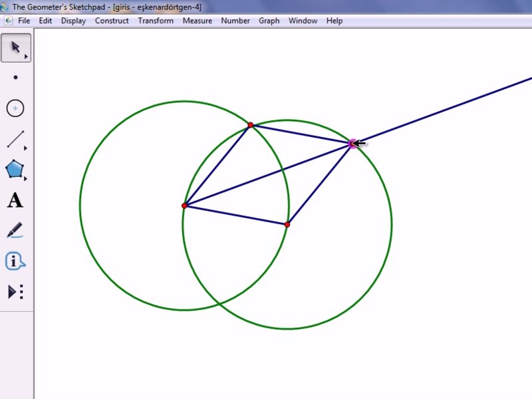
Task: Activate the Compass circle tool
Action: point(15,108)
